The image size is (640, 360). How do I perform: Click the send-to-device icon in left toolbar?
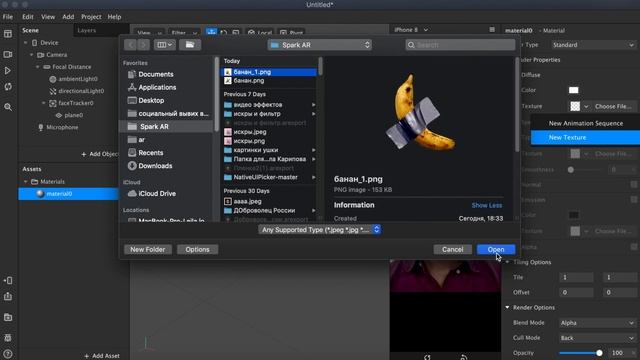click(x=8, y=280)
